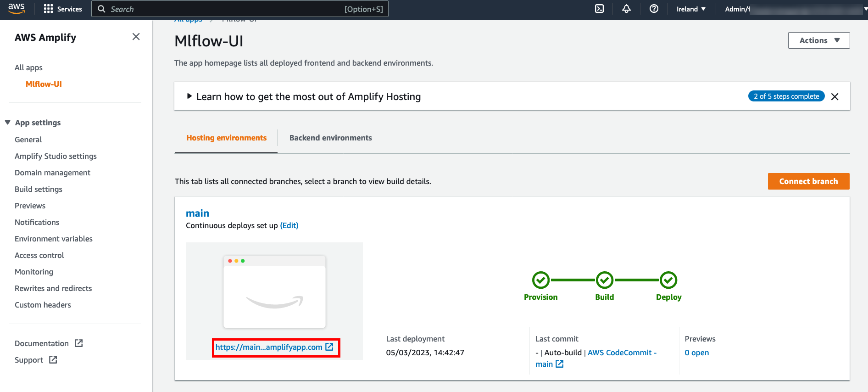This screenshot has height=392, width=868.
Task: Click the search magnifier icon
Action: [102, 9]
